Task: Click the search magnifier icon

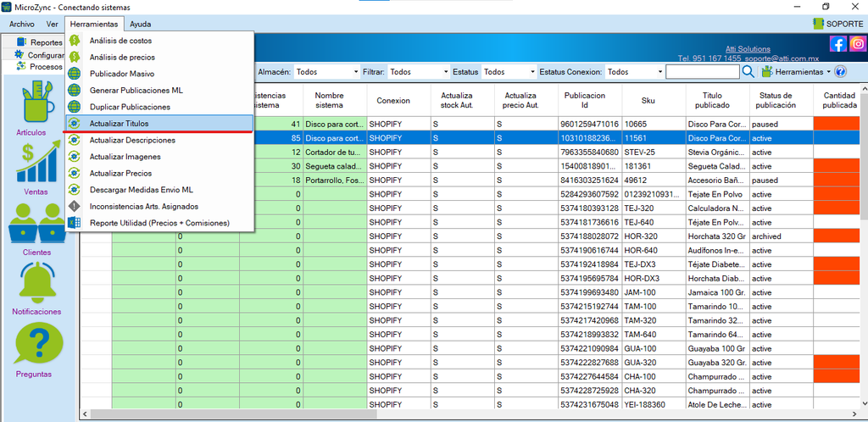Action: (748, 71)
